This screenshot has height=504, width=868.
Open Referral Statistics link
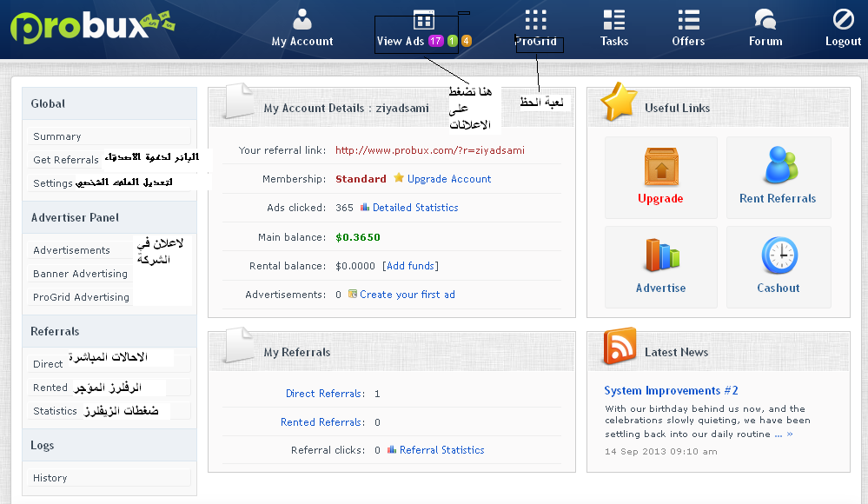[x=441, y=450]
